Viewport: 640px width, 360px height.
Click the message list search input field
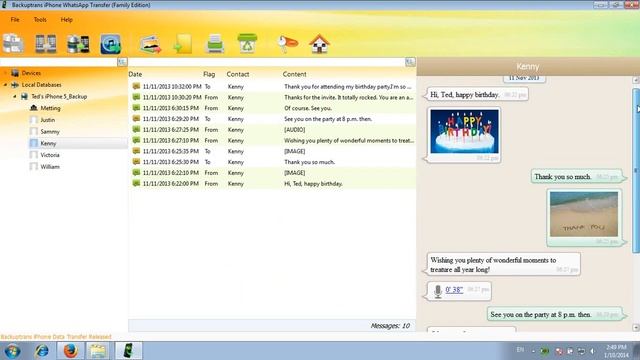click(x=267, y=62)
